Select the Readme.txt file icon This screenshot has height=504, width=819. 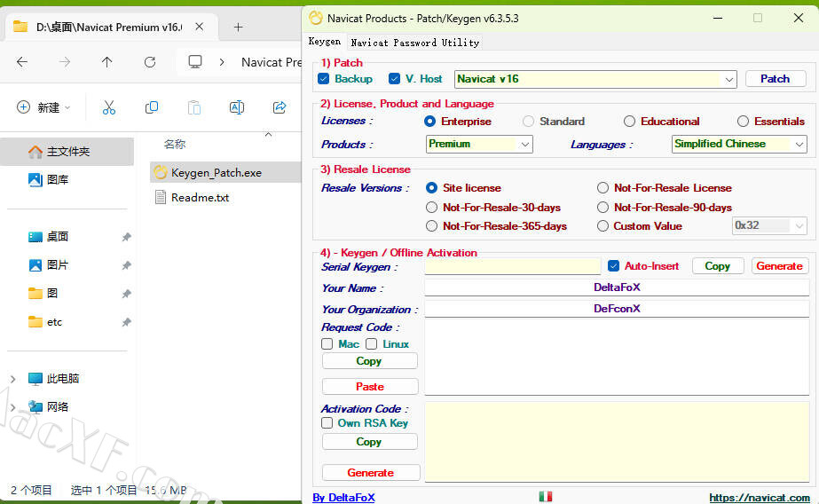pos(161,197)
